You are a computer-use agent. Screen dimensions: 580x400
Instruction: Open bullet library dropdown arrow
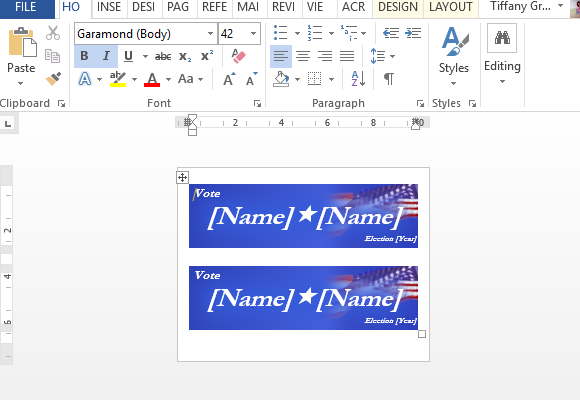(297, 34)
